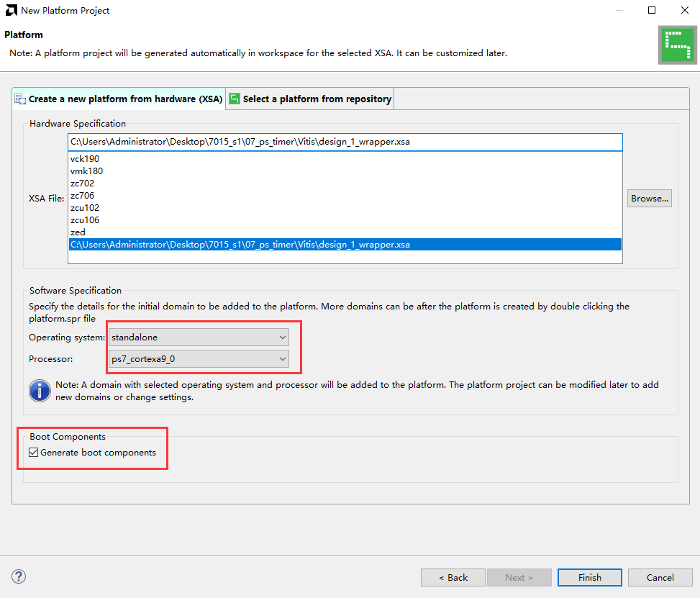This screenshot has width=700, height=598.
Task: Select zed in the XSA list
Action: [x=345, y=232]
